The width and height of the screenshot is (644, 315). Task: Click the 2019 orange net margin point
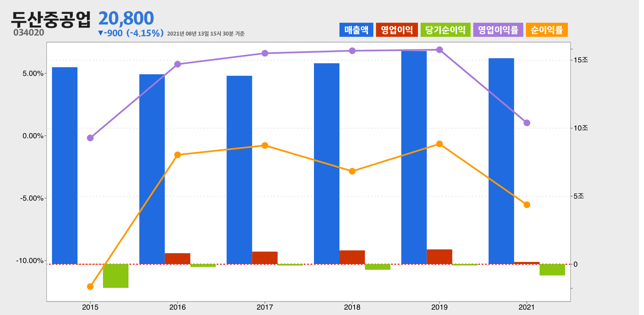click(x=440, y=144)
